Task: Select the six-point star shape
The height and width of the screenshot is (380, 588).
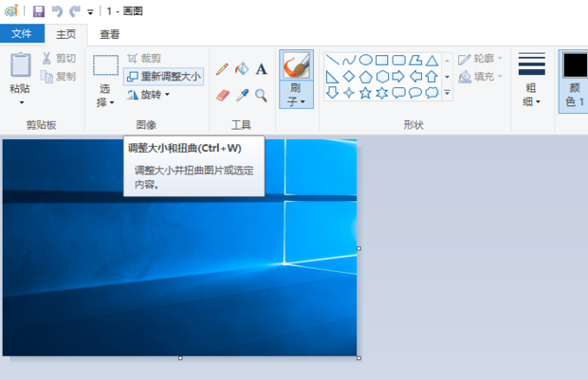Action: (x=382, y=93)
